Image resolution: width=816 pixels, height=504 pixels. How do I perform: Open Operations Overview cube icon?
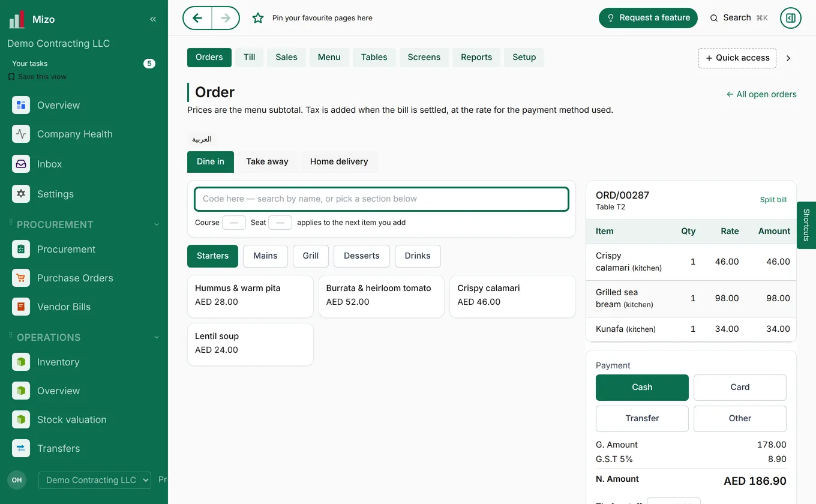(21, 391)
